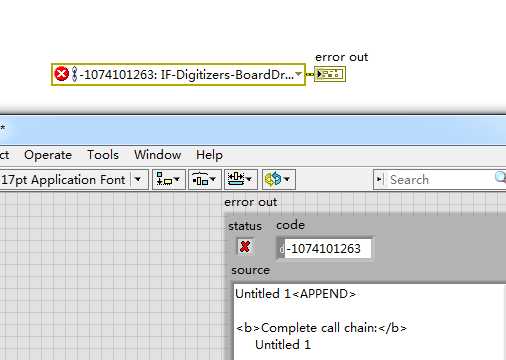506x360 pixels.
Task: Click the code numeric format 'd' radix
Action: coord(281,249)
